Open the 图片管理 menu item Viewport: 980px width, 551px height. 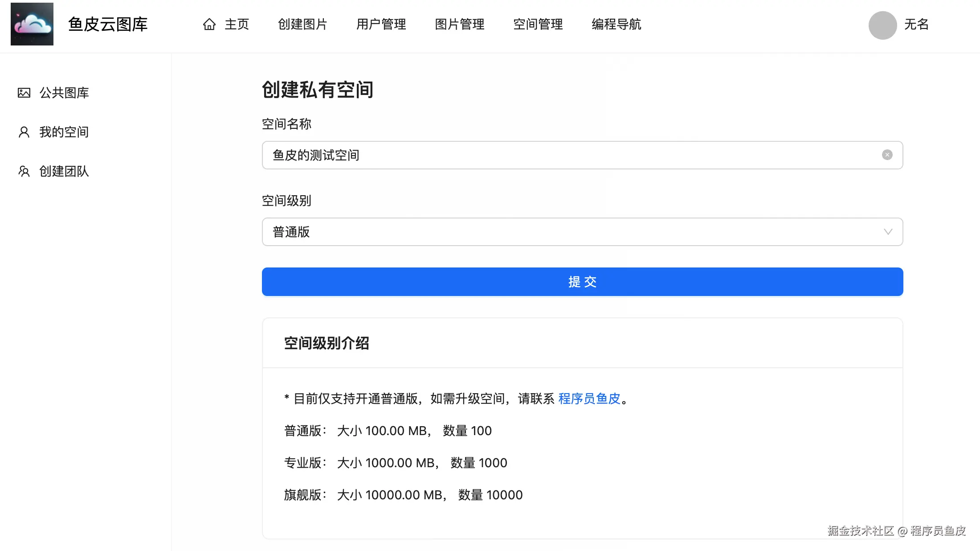[459, 24]
